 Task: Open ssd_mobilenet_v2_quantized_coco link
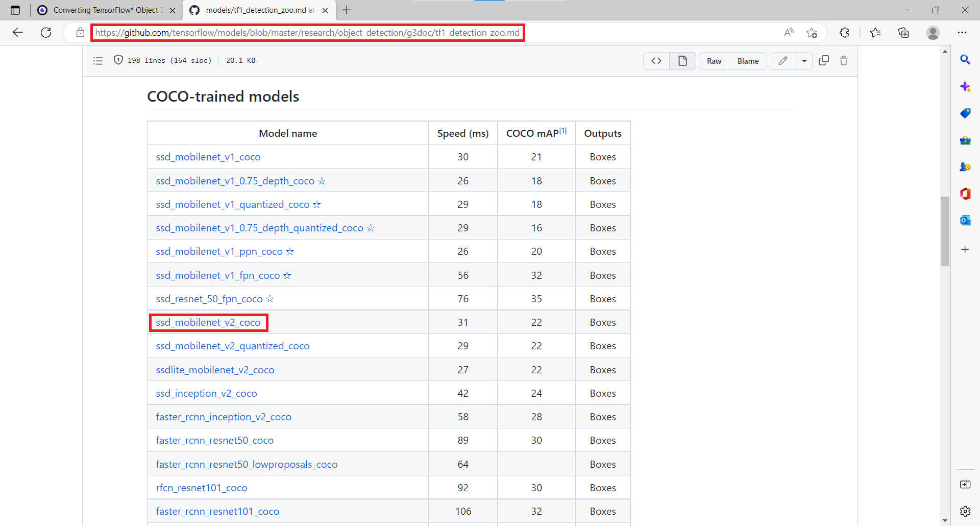coord(233,346)
